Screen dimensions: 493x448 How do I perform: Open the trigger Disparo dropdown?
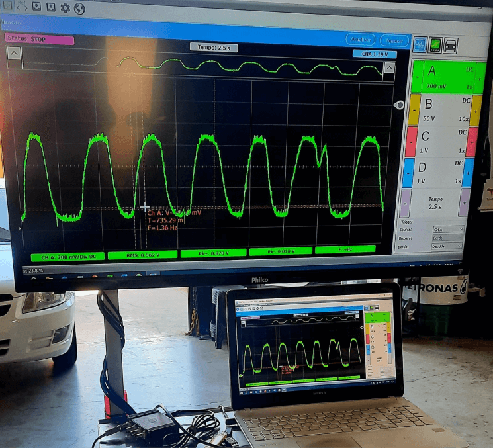click(447, 237)
